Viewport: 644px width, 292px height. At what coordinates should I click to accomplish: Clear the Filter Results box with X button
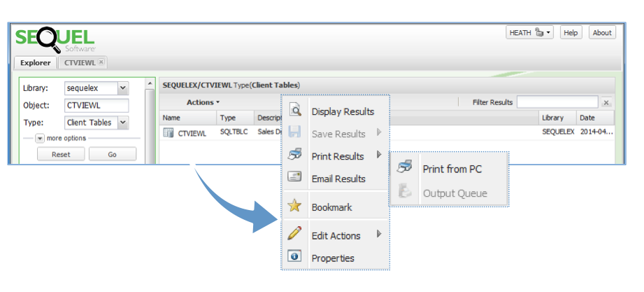tap(607, 102)
